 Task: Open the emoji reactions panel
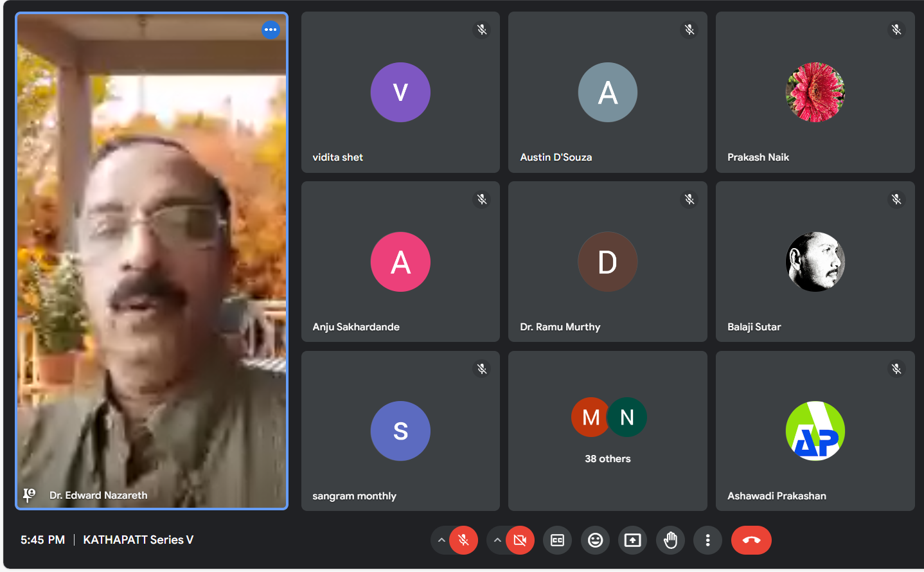tap(595, 541)
